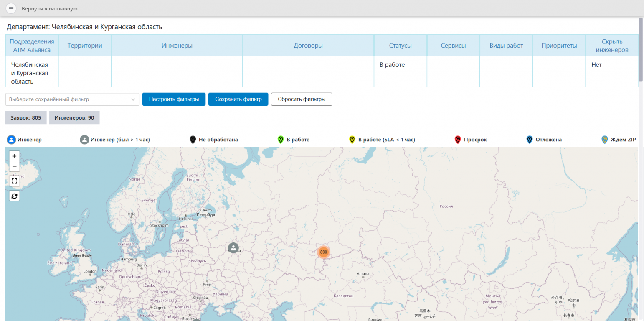Click the Статусы column header
Viewport: 644px width, 321px height.
click(400, 46)
